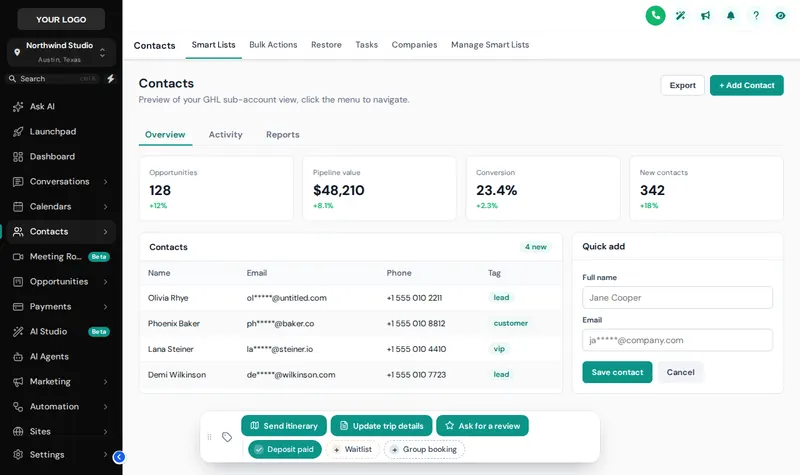The height and width of the screenshot is (475, 800).
Task: Expand the Settings chevron
Action: coord(105,455)
